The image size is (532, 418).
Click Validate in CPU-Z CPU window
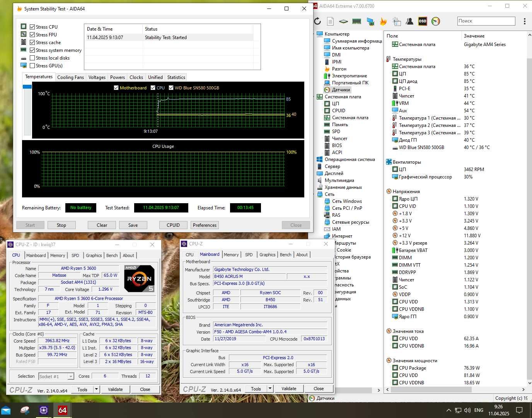pyautogui.click(x=115, y=389)
